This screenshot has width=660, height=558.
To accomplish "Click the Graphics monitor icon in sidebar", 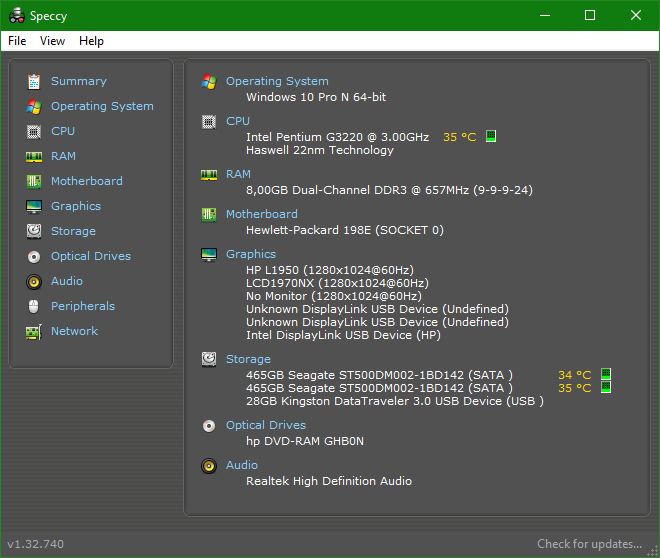I will (34, 207).
